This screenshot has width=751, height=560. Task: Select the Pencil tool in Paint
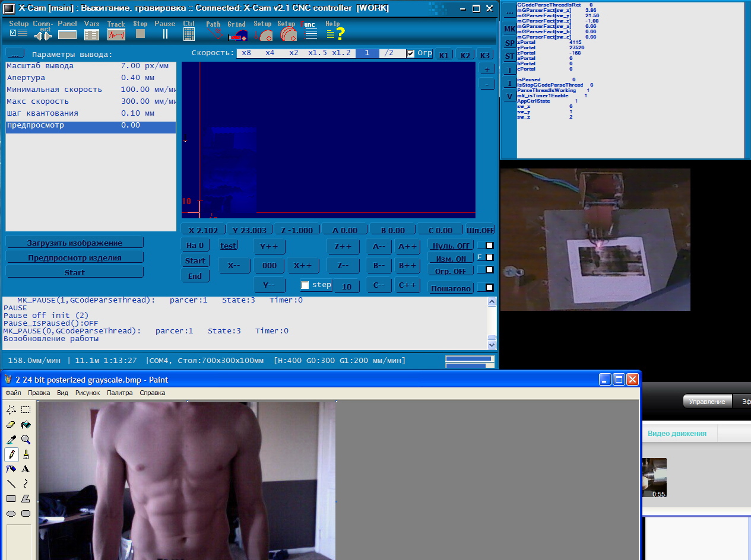pos(11,454)
